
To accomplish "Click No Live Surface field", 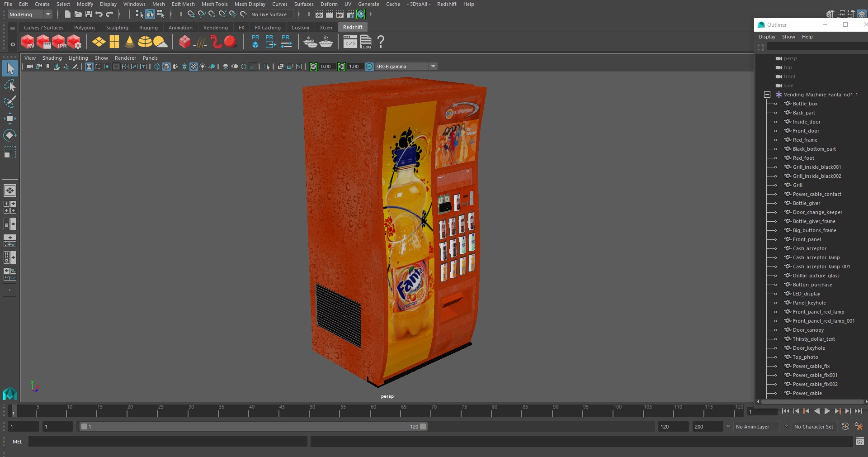I will (x=272, y=14).
